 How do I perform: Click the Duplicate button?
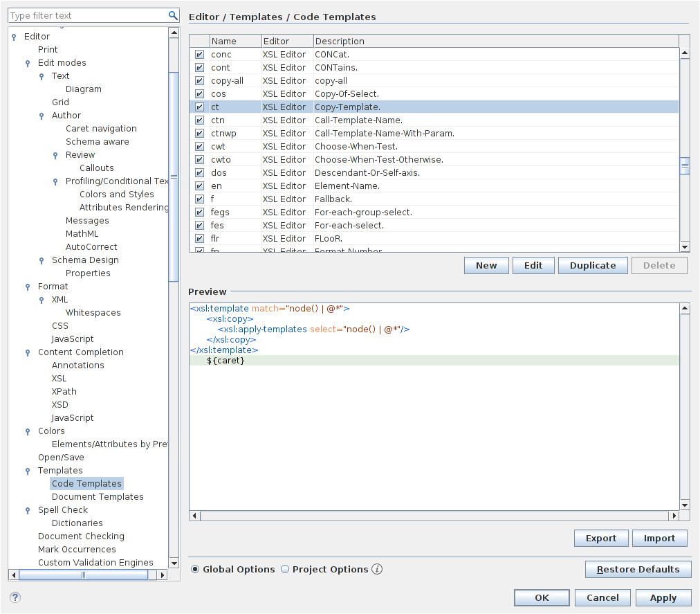coord(592,266)
